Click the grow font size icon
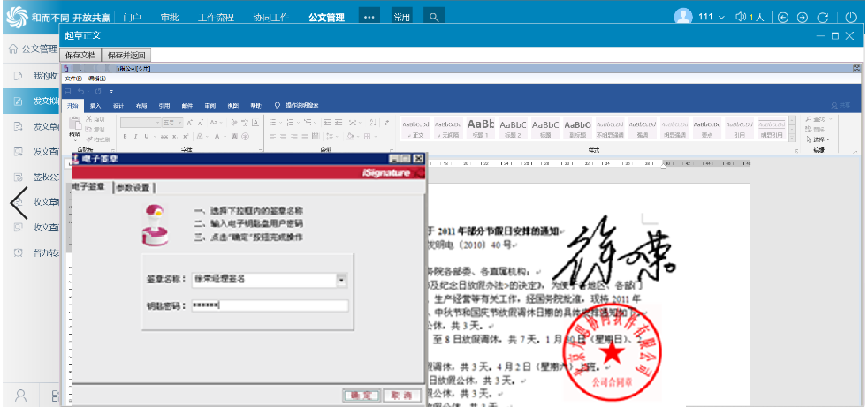This screenshot has width=868, height=407. (189, 123)
